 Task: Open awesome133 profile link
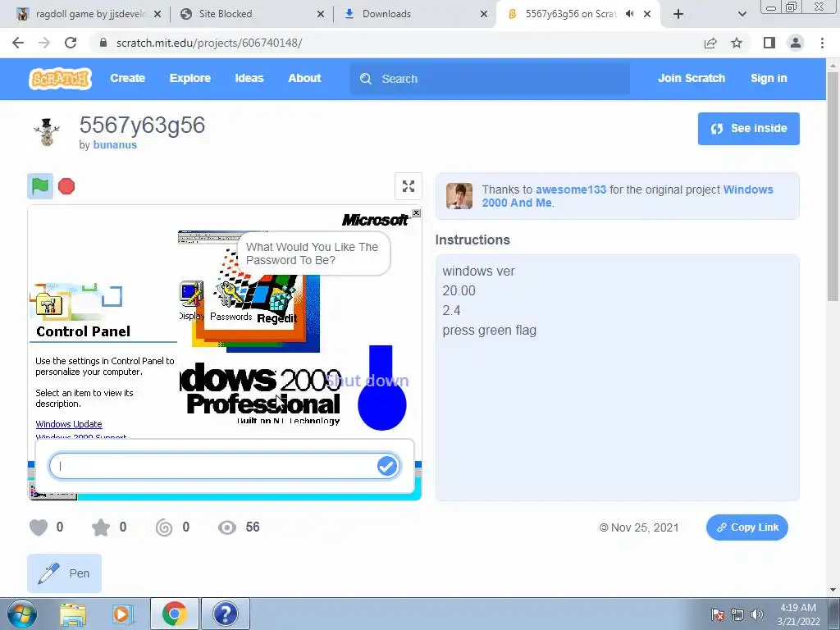(571, 189)
